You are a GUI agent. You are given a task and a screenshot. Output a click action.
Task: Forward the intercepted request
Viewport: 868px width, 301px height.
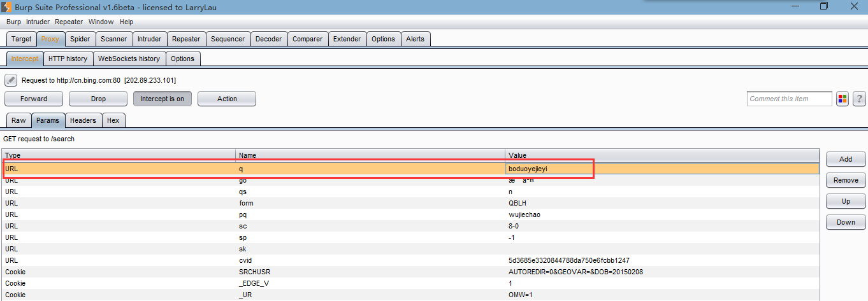pyautogui.click(x=34, y=99)
